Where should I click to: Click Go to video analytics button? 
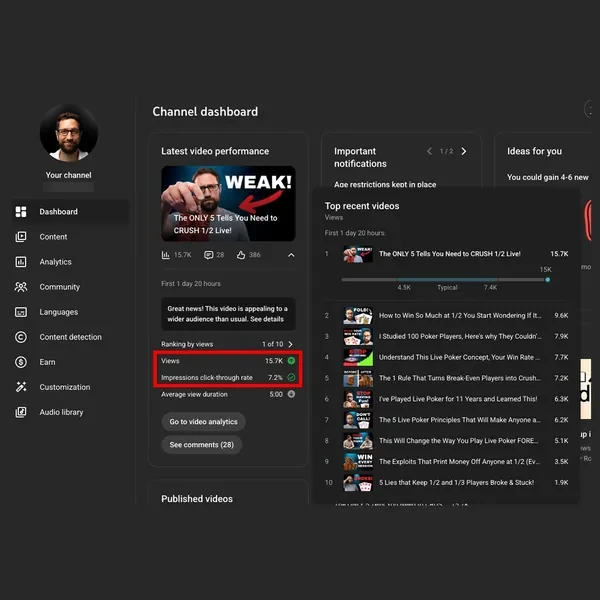pos(203,422)
